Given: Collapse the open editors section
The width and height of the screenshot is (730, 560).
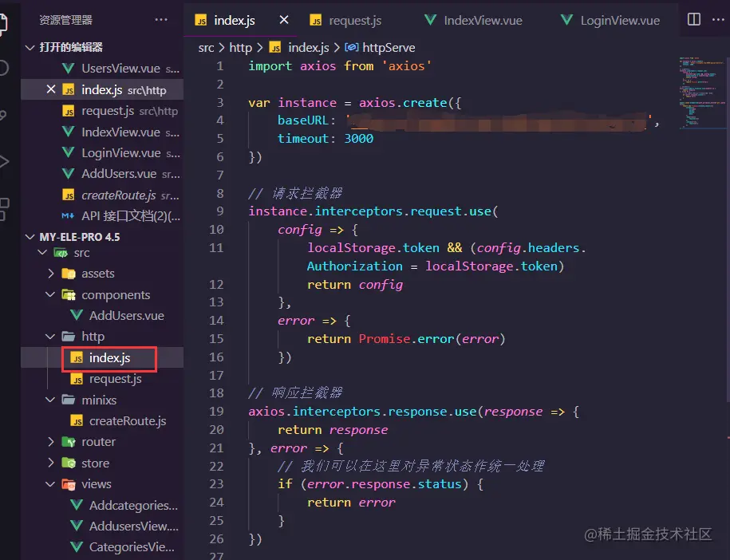Looking at the screenshot, I should point(30,48).
